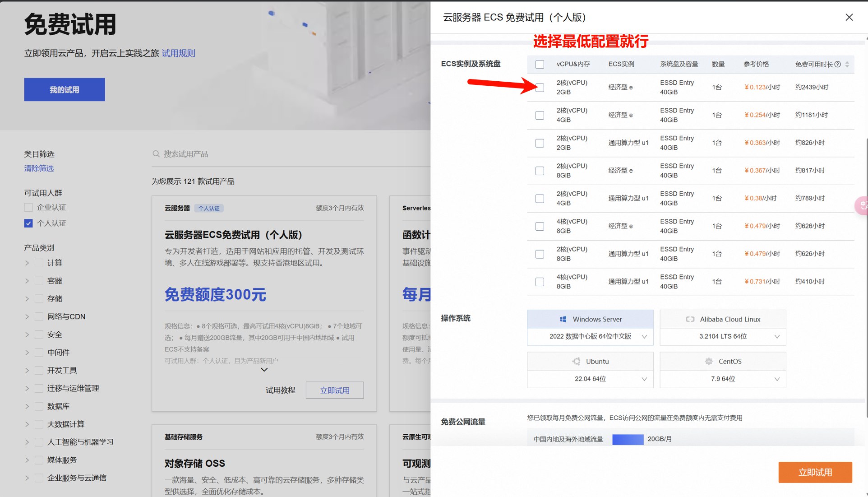Click the search magnifier icon

click(x=156, y=154)
